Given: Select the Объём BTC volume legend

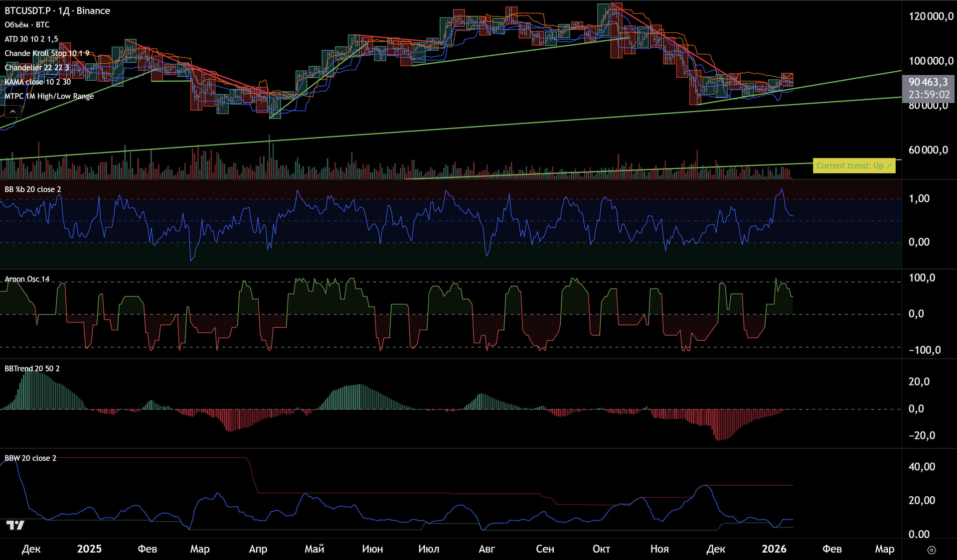Looking at the screenshot, I should [x=27, y=24].
